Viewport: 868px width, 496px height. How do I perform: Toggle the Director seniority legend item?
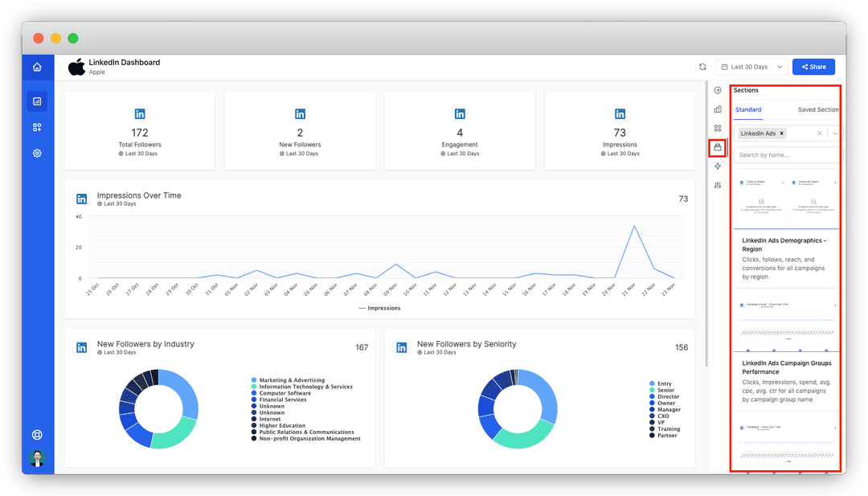(665, 397)
